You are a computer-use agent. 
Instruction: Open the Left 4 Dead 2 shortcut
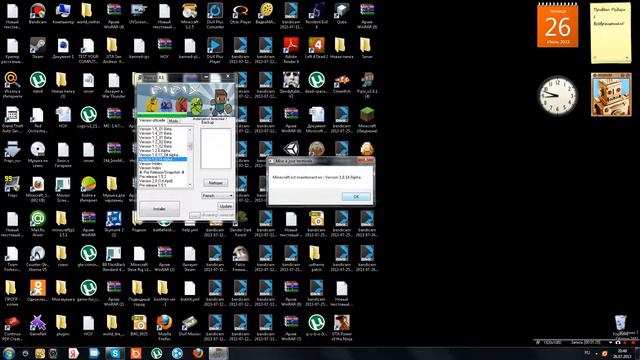click(316, 49)
